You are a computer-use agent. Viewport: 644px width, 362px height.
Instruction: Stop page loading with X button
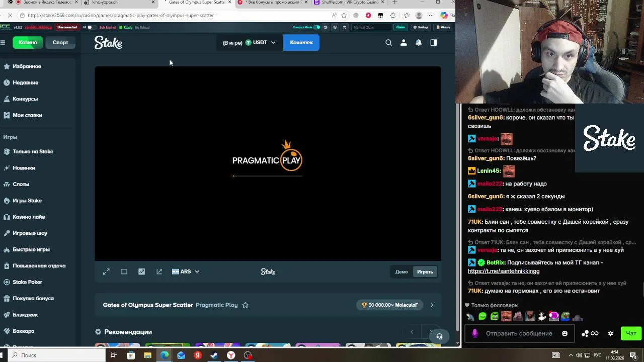10,15
